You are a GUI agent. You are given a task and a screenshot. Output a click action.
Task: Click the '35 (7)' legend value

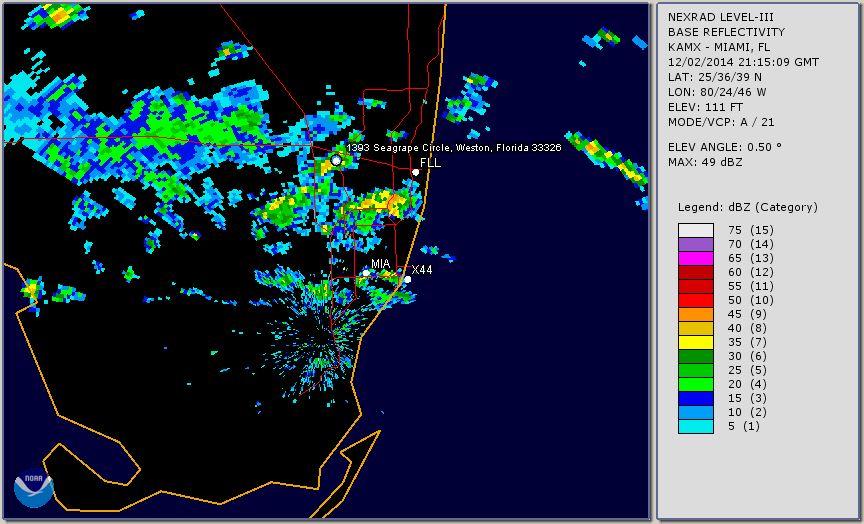[748, 342]
